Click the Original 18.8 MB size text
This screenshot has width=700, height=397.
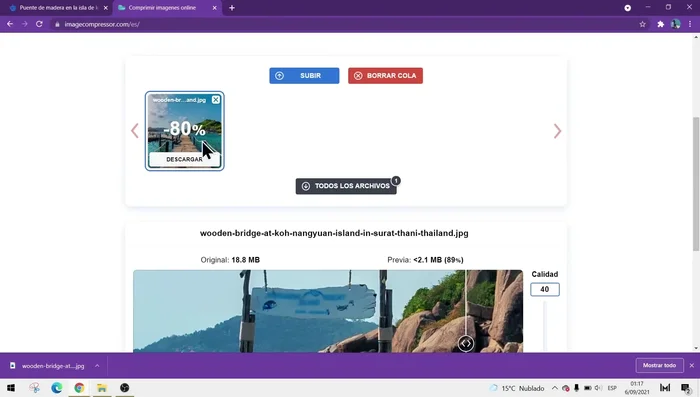(230, 260)
